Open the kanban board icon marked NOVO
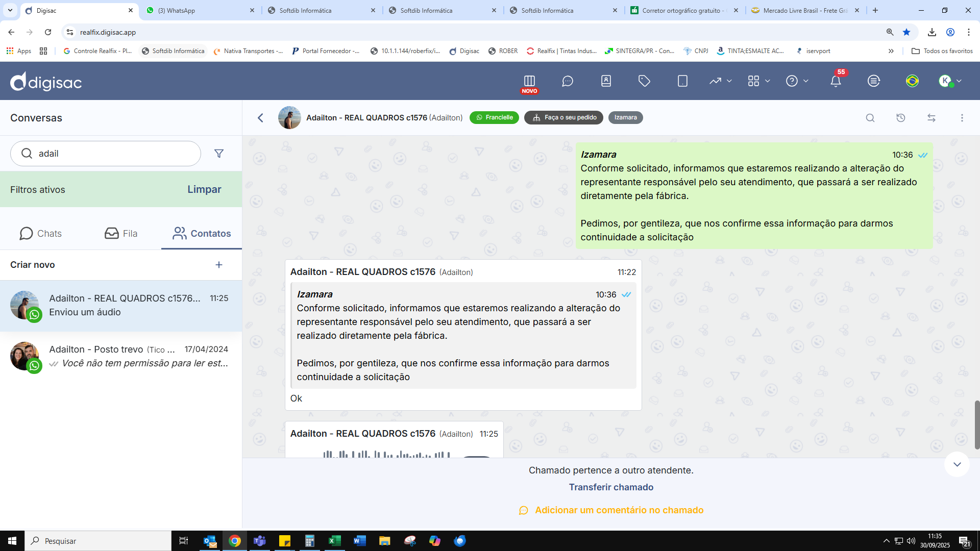This screenshot has width=980, height=551. click(x=529, y=82)
